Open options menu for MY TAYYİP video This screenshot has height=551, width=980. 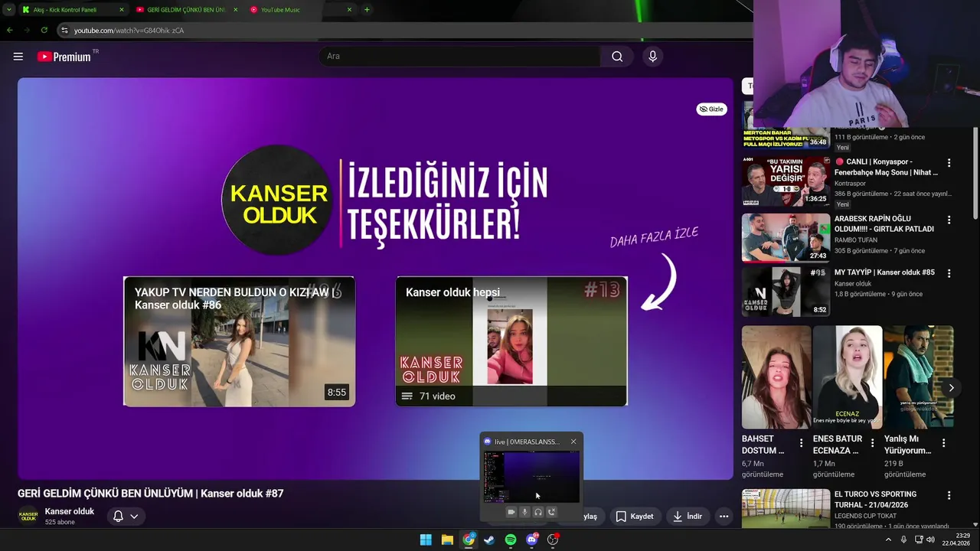pyautogui.click(x=949, y=273)
